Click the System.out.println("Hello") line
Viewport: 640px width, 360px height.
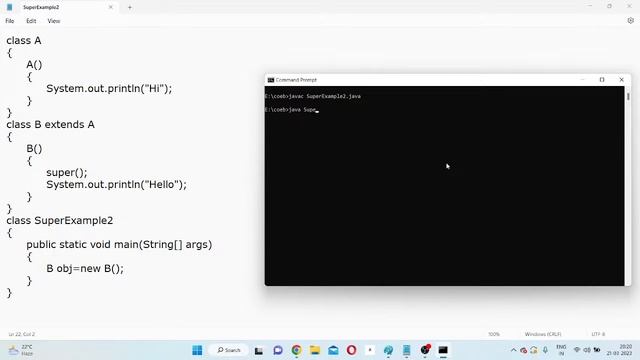coord(116,184)
